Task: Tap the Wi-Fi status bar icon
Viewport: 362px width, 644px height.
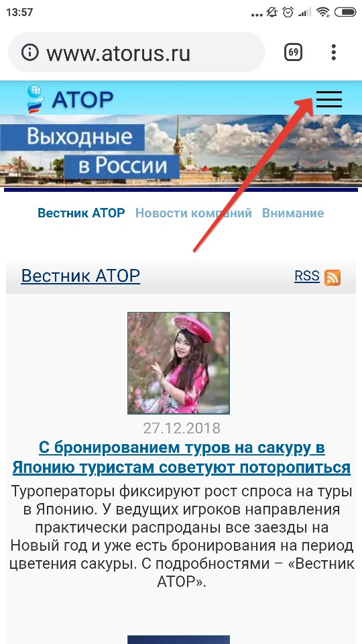Action: click(323, 12)
